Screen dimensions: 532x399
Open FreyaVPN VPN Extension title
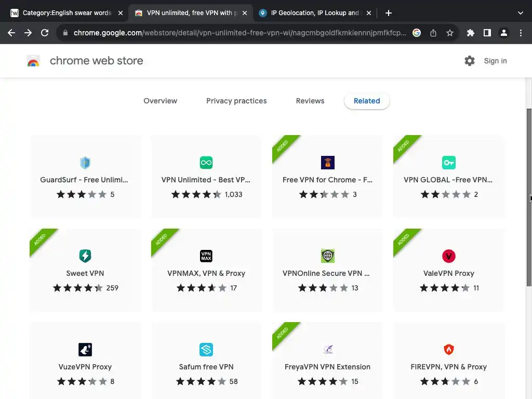point(327,367)
